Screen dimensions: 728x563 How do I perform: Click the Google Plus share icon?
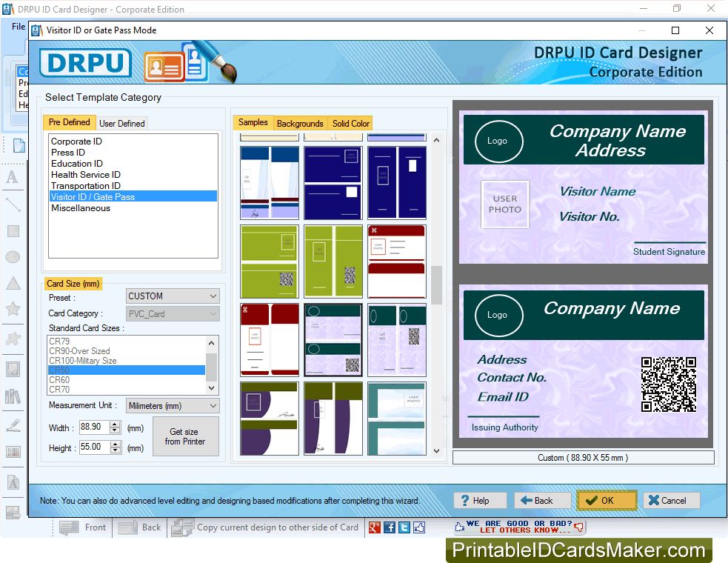pyautogui.click(x=375, y=527)
